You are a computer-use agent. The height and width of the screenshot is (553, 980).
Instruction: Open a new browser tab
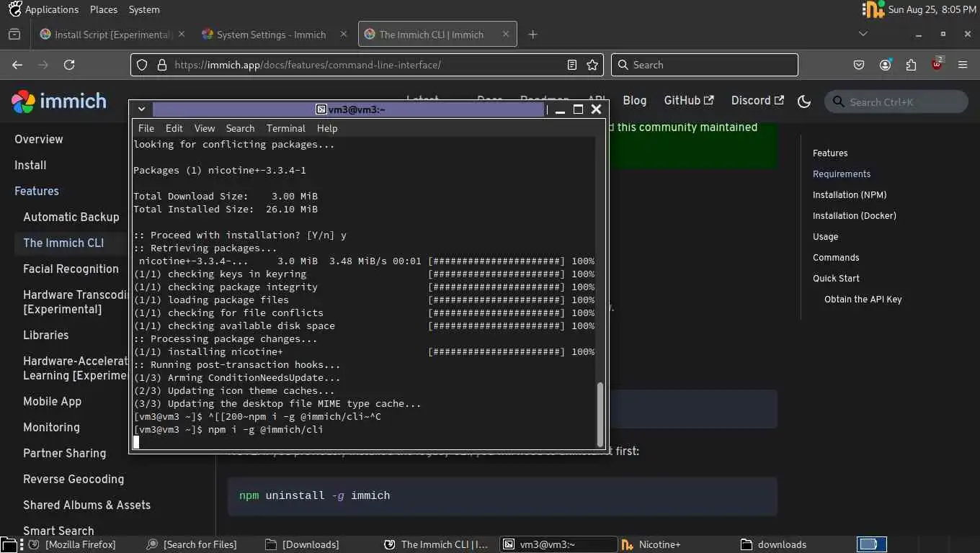pos(533,34)
